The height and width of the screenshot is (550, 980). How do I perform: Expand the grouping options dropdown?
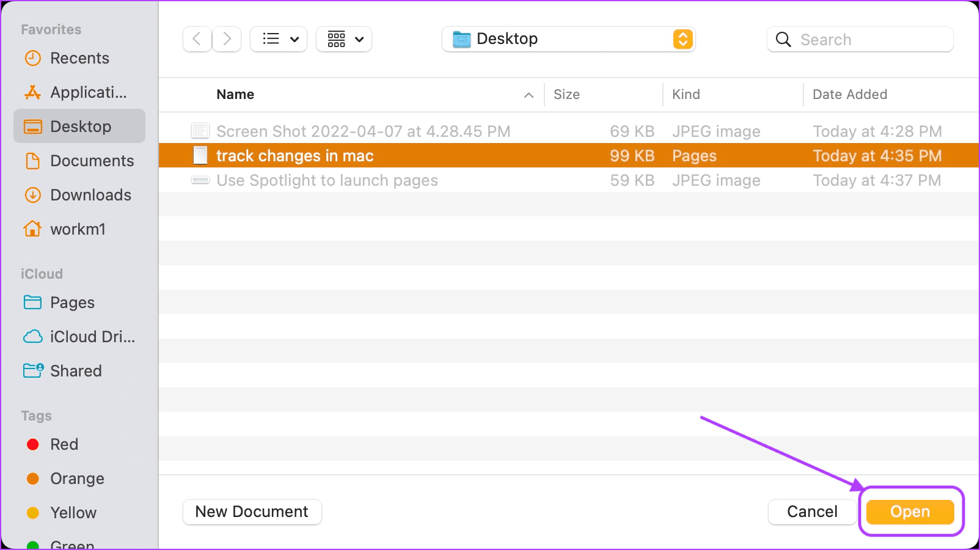click(344, 39)
